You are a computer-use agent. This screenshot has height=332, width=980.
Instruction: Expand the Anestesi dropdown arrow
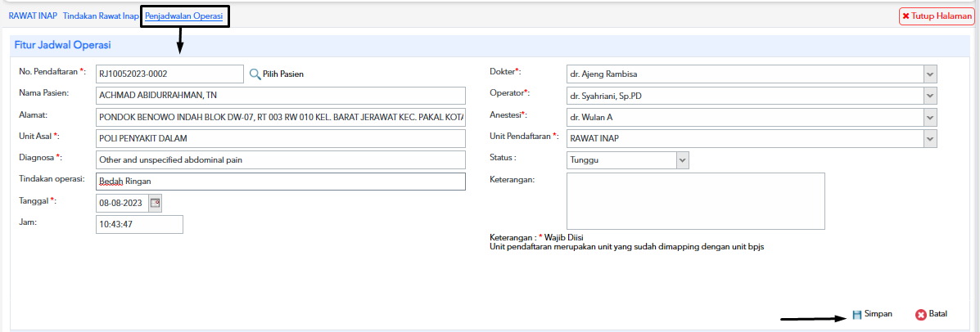pyautogui.click(x=931, y=117)
